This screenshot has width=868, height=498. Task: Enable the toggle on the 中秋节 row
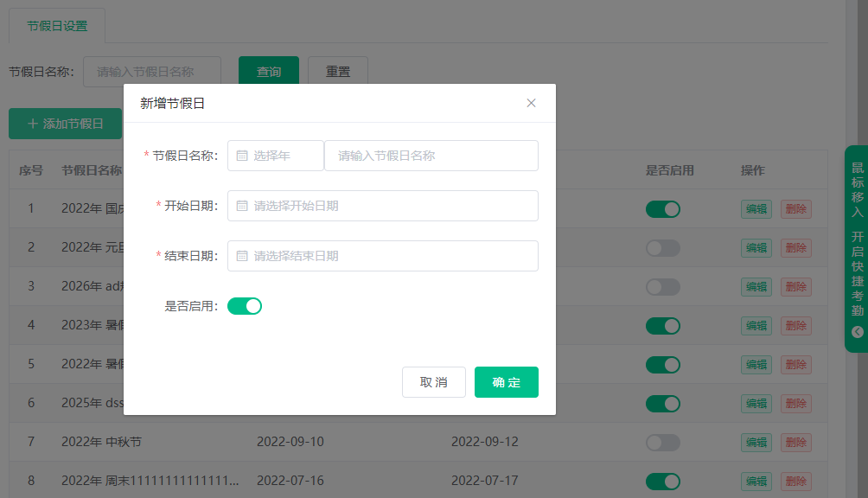663,442
